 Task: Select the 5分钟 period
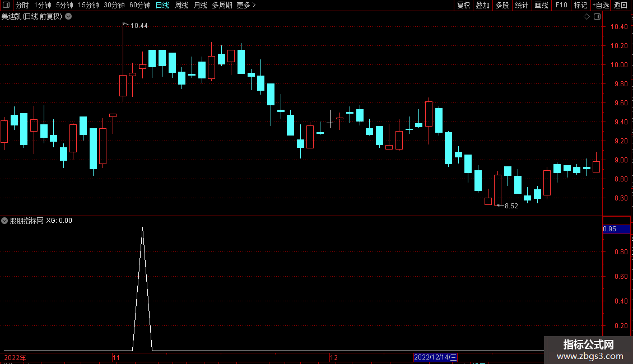tap(64, 5)
